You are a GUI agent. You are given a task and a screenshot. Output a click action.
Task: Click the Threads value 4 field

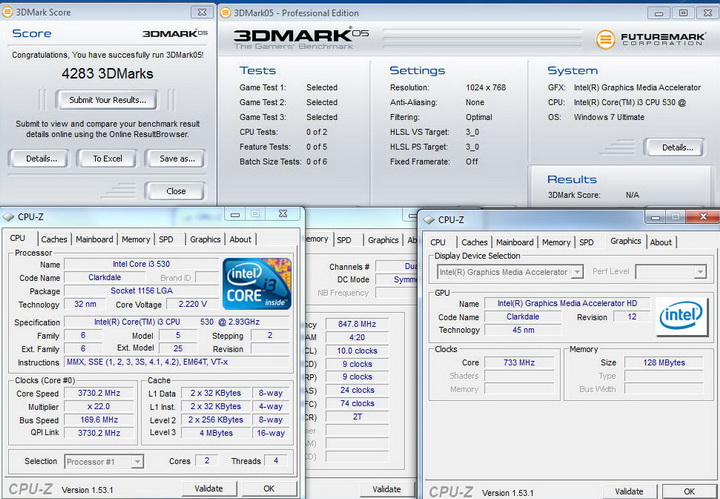click(x=276, y=460)
